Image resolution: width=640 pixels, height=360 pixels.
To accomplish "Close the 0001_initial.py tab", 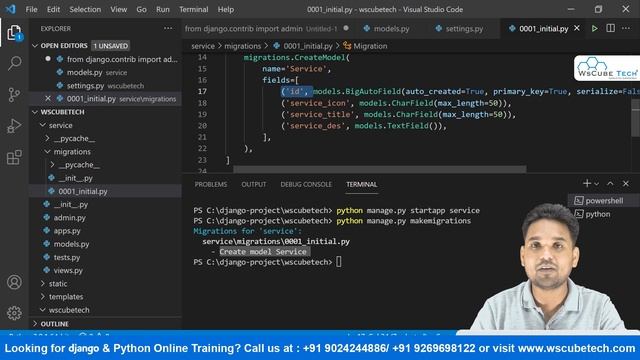I will (577, 28).
